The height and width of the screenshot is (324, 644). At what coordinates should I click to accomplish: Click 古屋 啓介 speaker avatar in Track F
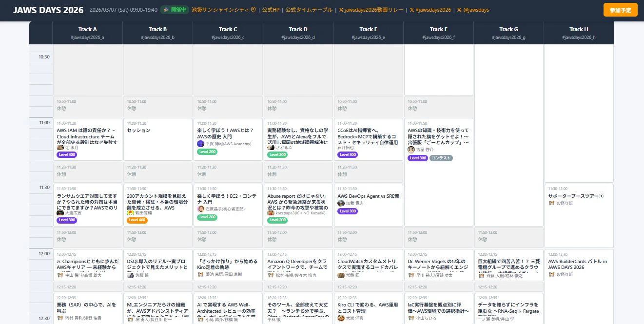pyautogui.click(x=411, y=150)
